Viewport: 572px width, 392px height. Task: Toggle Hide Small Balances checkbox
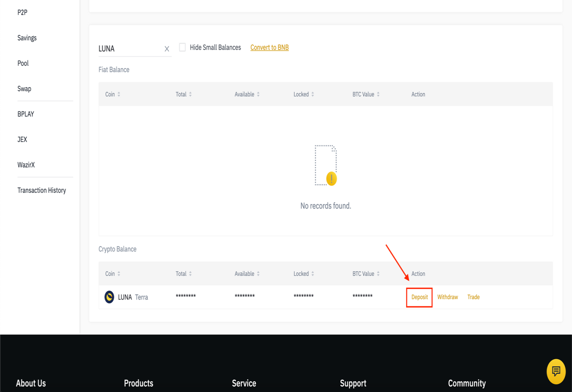click(x=182, y=47)
